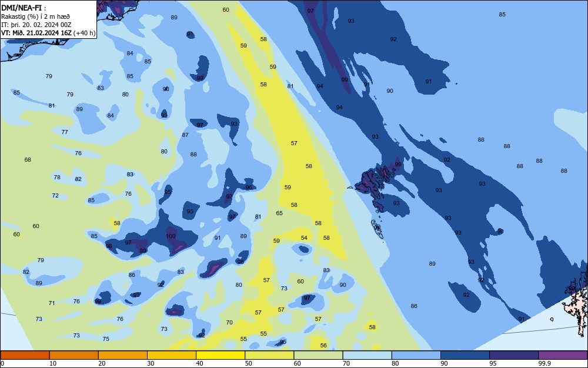The height and width of the screenshot is (368, 588).
Task: Click the 'Rakastig (%) í 2 m hæð' label
Action: click(36, 16)
